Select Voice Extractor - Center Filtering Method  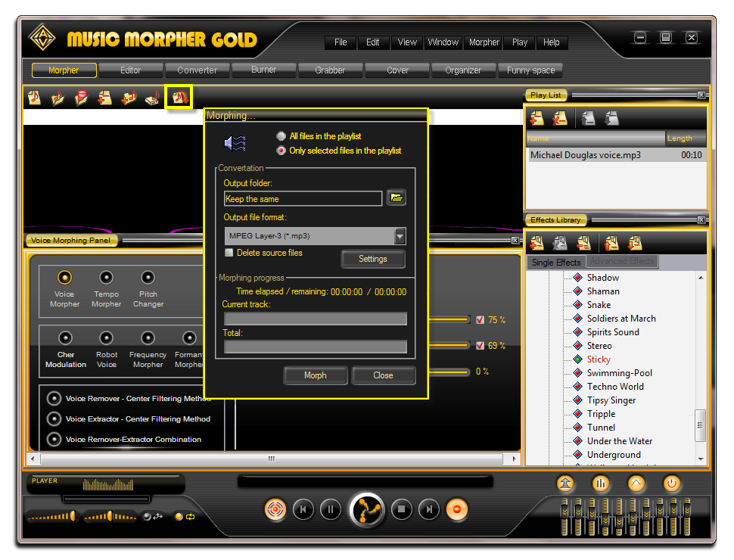click(54, 419)
